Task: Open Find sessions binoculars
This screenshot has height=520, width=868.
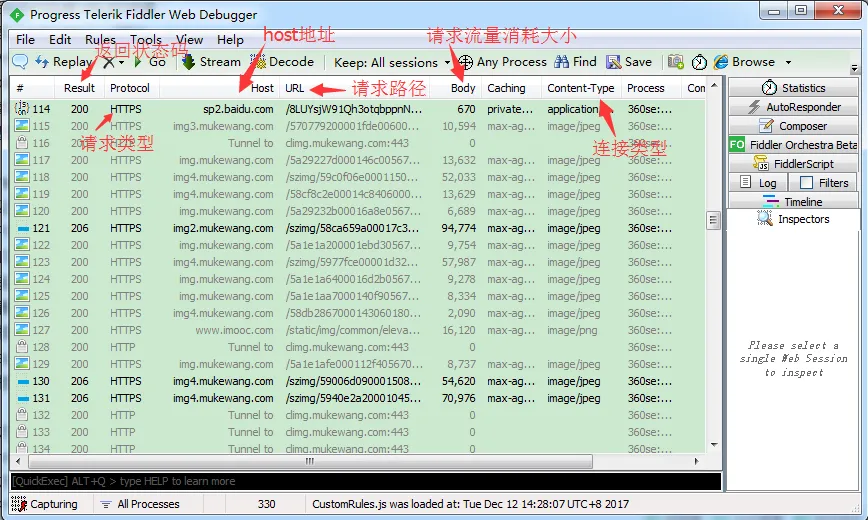Action: pyautogui.click(x=575, y=62)
